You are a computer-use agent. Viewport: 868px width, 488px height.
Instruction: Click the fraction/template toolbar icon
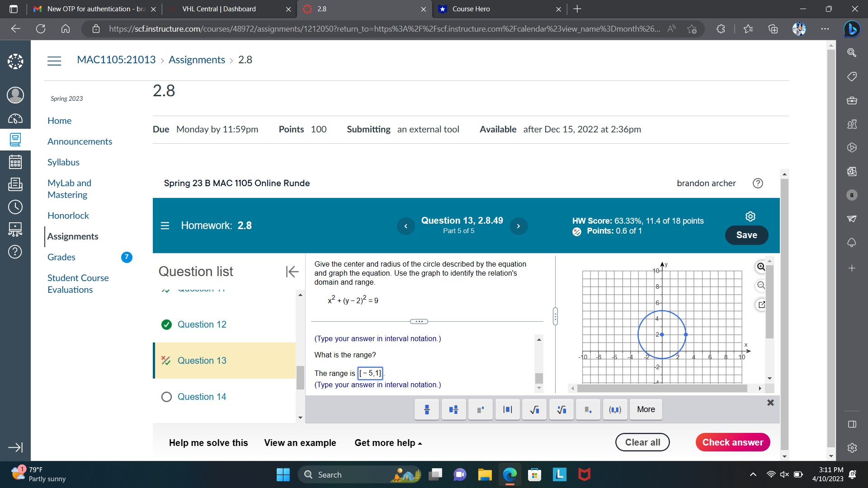point(426,409)
